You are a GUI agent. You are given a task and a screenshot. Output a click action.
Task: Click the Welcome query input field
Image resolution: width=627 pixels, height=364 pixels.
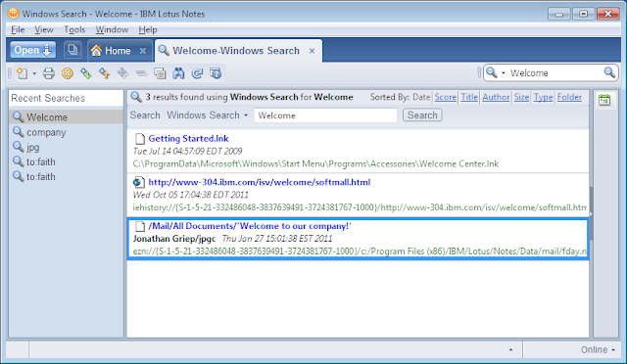pos(325,115)
